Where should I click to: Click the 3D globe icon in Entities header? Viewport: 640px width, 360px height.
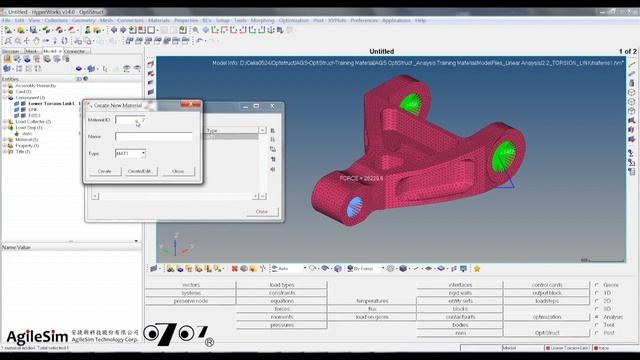point(86,79)
